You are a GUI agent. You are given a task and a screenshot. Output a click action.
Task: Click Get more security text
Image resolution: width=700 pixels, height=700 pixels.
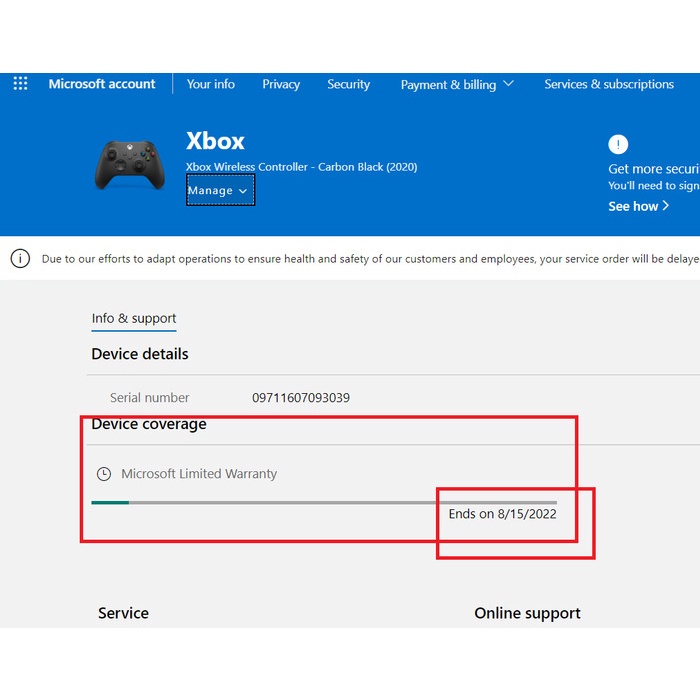tap(654, 169)
